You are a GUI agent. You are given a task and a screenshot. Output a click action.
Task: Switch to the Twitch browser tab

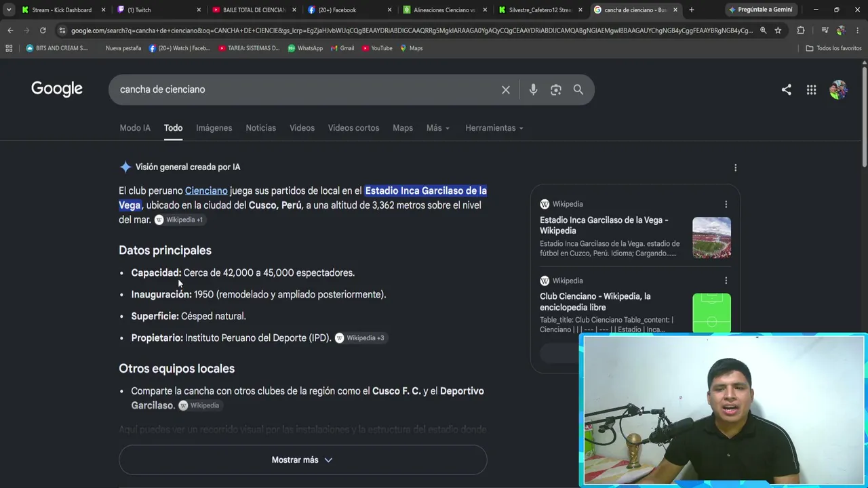[x=158, y=10]
